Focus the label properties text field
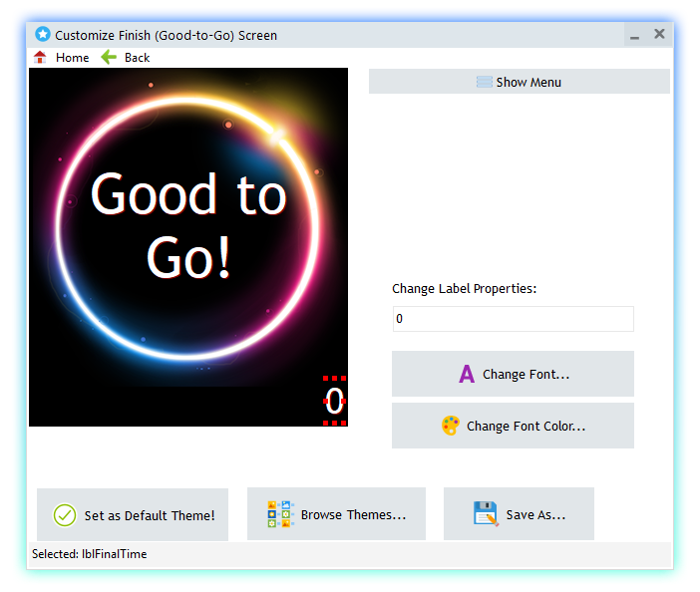 click(x=513, y=319)
